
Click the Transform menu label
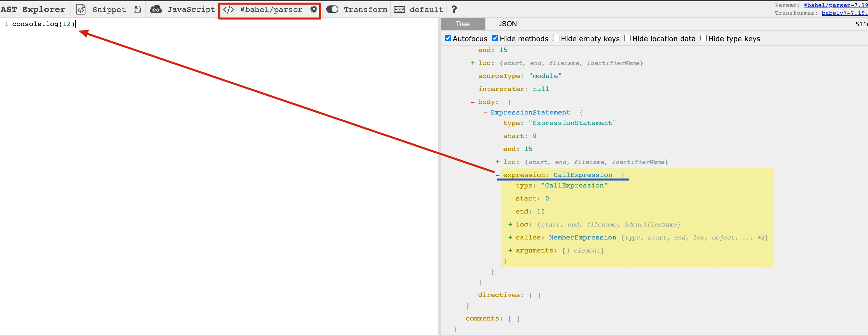pyautogui.click(x=366, y=9)
